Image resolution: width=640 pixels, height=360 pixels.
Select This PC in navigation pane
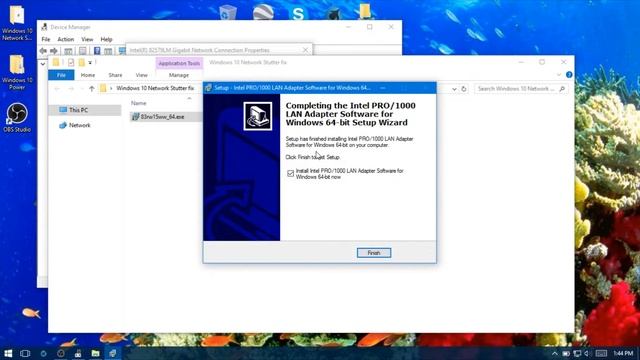(85, 110)
